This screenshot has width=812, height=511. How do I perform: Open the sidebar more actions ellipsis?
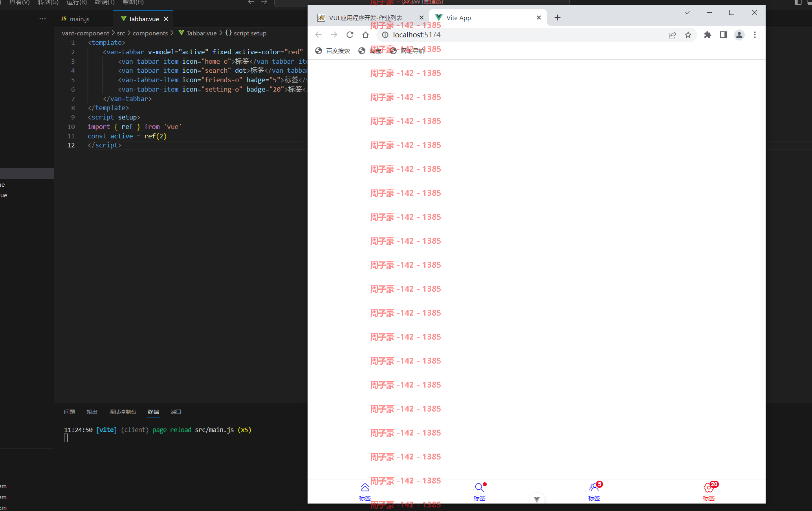42,19
